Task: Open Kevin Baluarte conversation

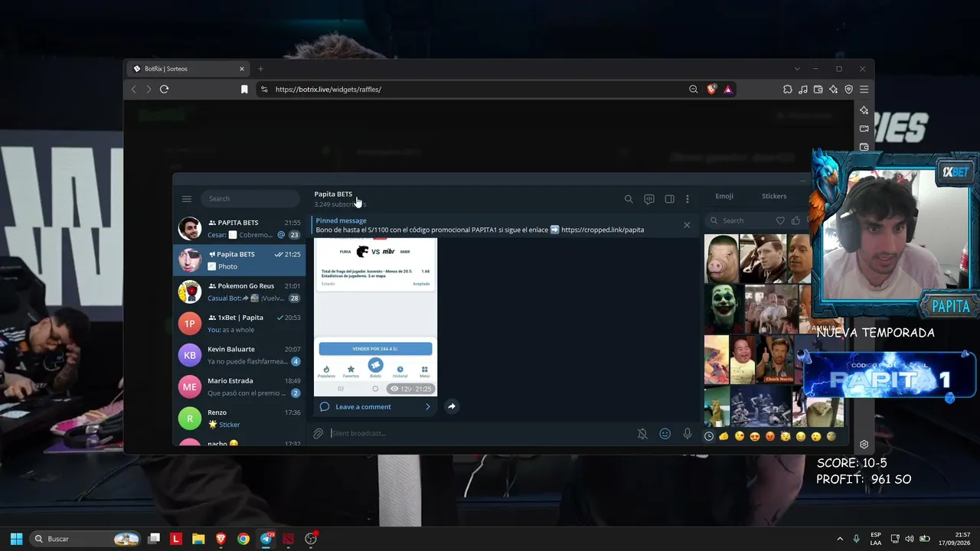Action: click(239, 355)
